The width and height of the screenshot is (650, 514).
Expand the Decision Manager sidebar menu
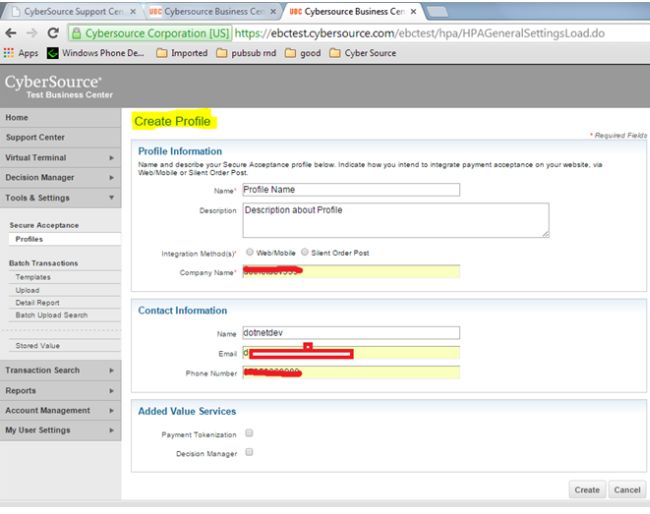61,177
